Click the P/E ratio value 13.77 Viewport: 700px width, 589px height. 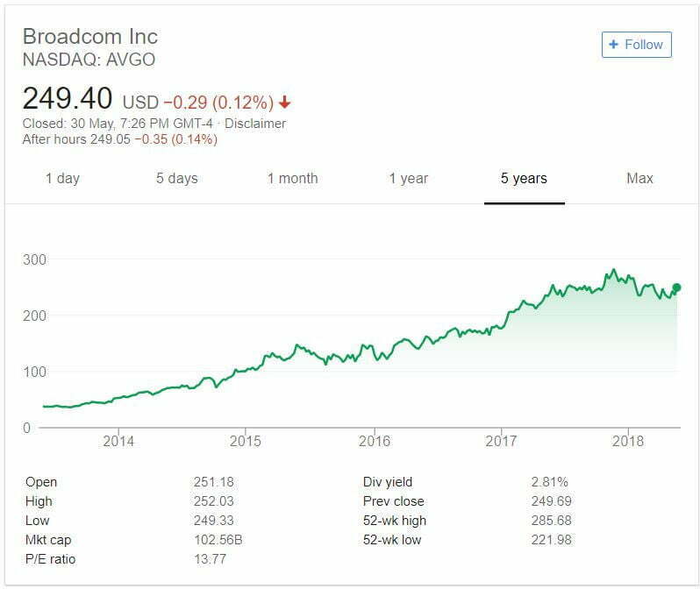(x=210, y=559)
